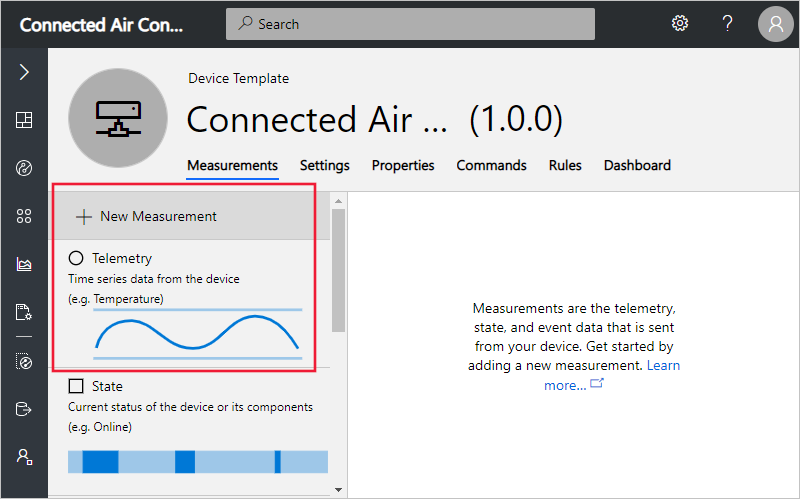Image resolution: width=800 pixels, height=499 pixels.
Task: Open the Jobs document-gear icon in sidebar
Action: coord(24,312)
